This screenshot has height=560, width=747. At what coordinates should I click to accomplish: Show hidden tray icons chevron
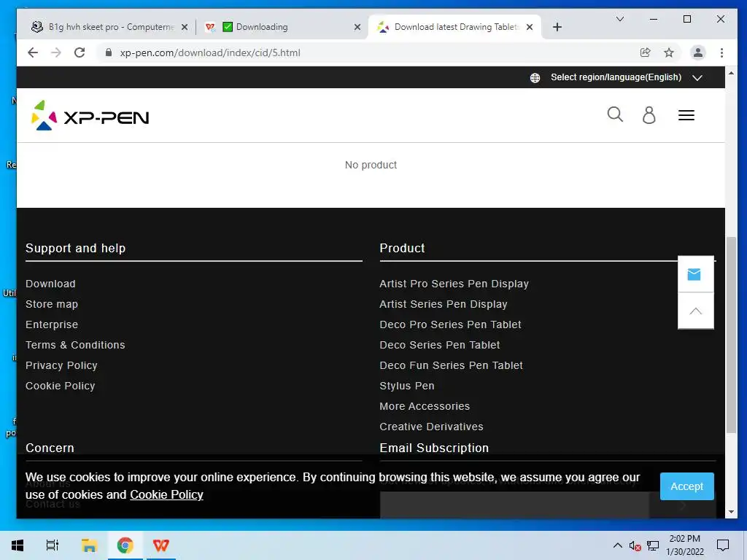point(617,545)
